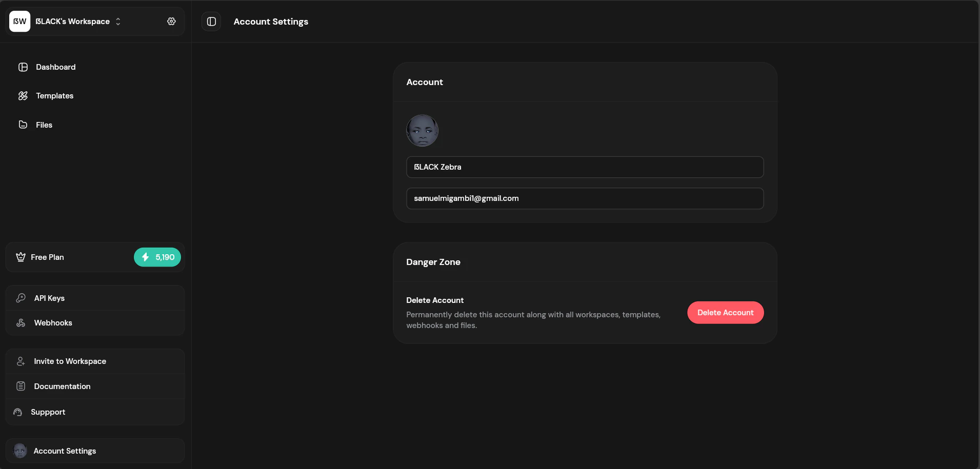980x469 pixels.
Task: Click the email address field
Action: (585, 198)
